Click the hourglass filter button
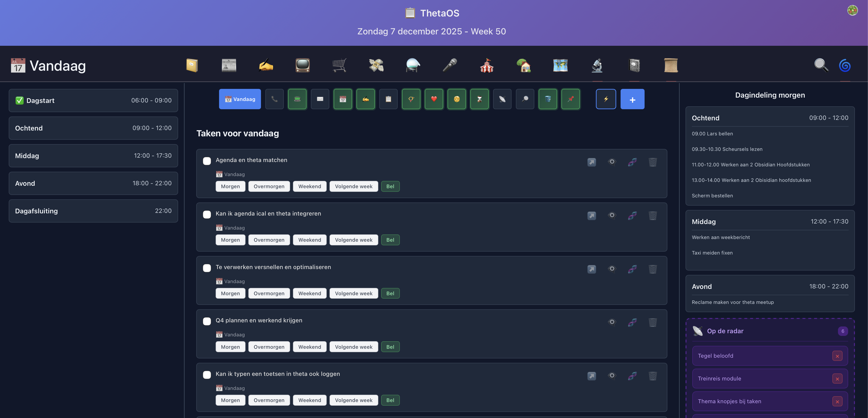 [479, 99]
